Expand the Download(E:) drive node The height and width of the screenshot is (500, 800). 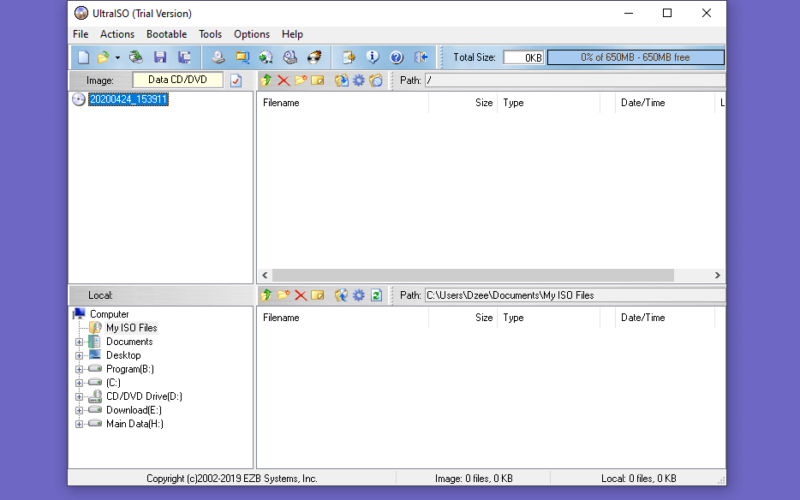coord(79,410)
